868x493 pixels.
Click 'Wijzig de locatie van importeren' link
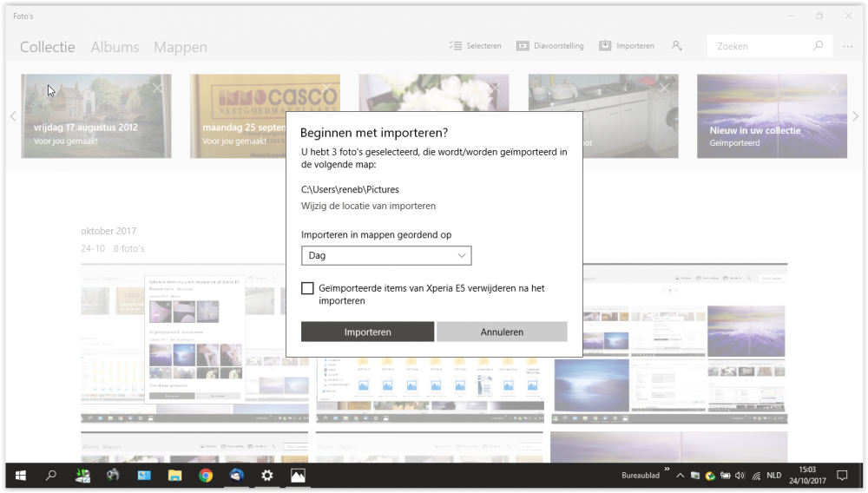pyautogui.click(x=368, y=206)
